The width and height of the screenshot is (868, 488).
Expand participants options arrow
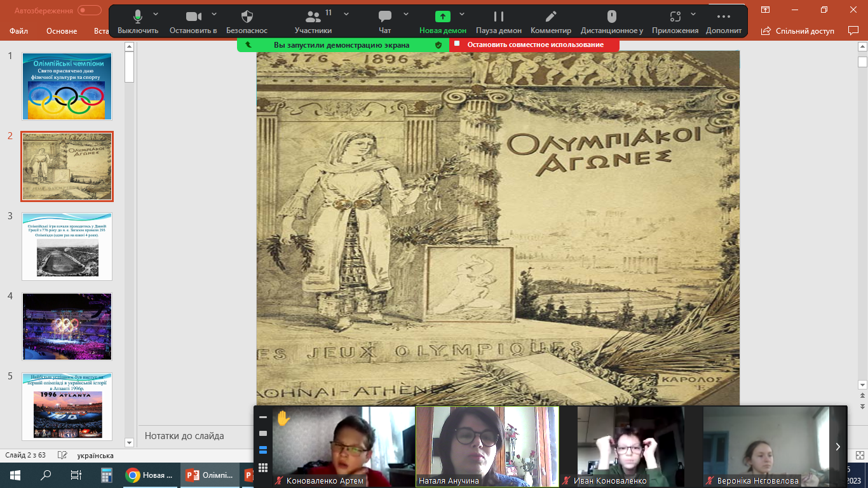point(346,14)
